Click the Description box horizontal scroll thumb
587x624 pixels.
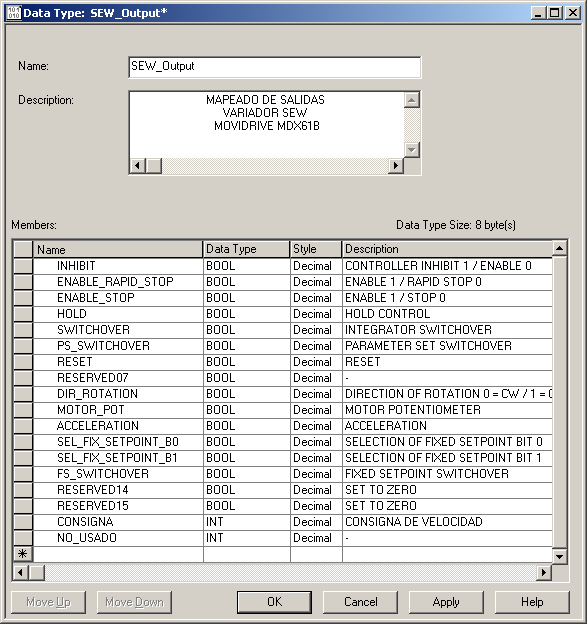pyautogui.click(x=154, y=165)
